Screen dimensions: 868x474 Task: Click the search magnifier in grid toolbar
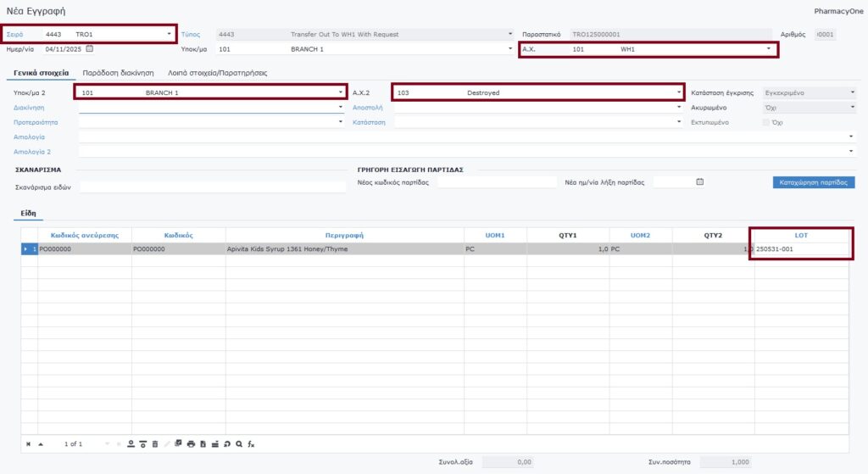point(239,443)
